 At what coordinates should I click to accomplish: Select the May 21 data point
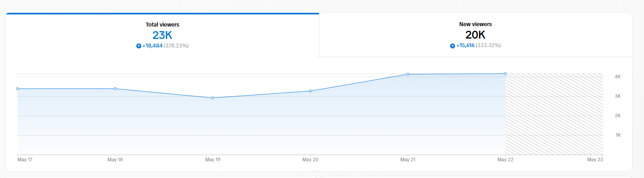(x=408, y=74)
